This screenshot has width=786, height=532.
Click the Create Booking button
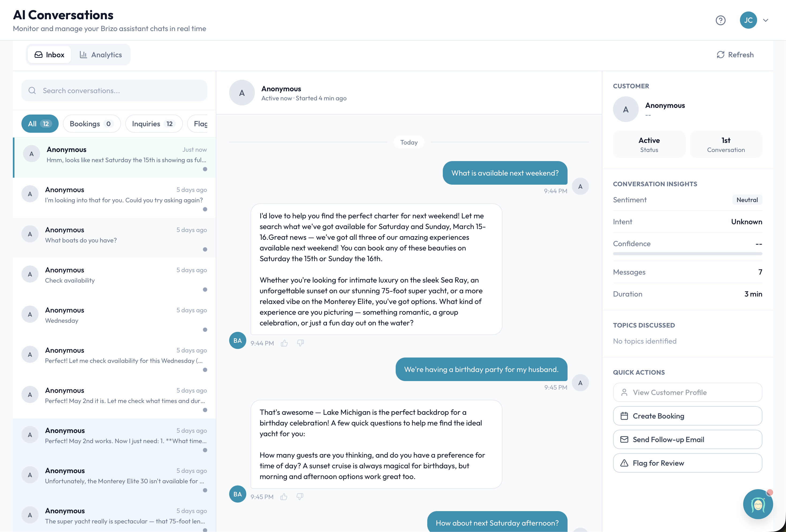point(687,416)
